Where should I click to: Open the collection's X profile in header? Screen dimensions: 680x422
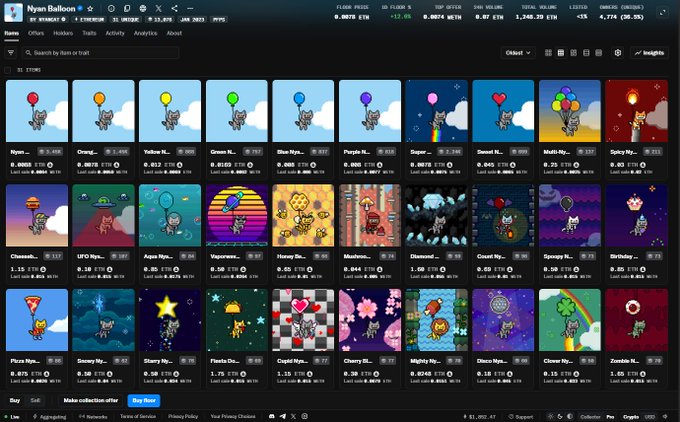[x=158, y=8]
